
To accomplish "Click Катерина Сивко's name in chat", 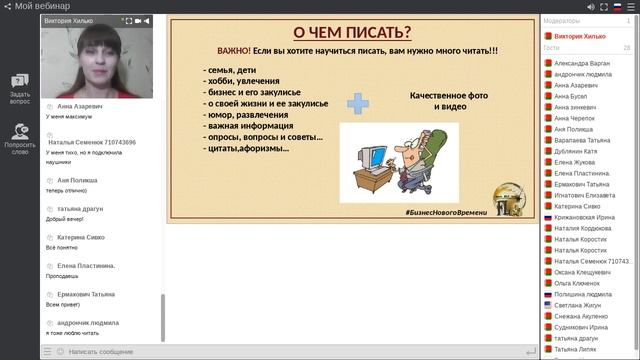I will tap(81, 238).
